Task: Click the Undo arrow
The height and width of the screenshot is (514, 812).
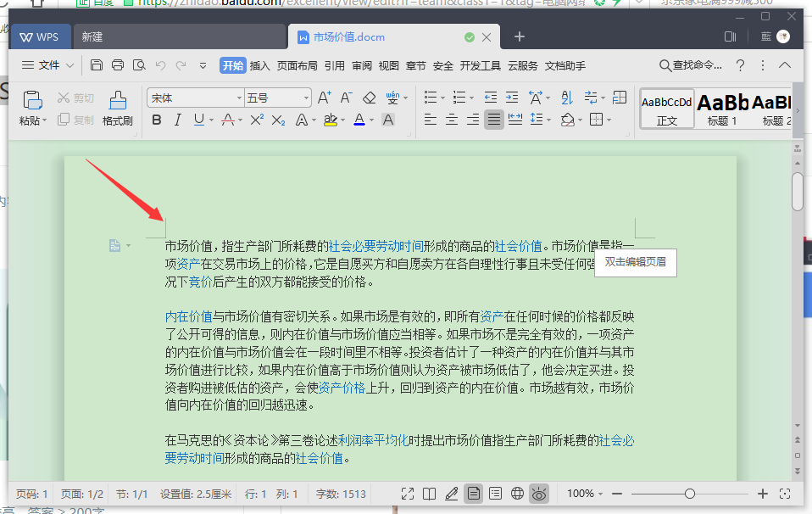Action: click(x=160, y=65)
